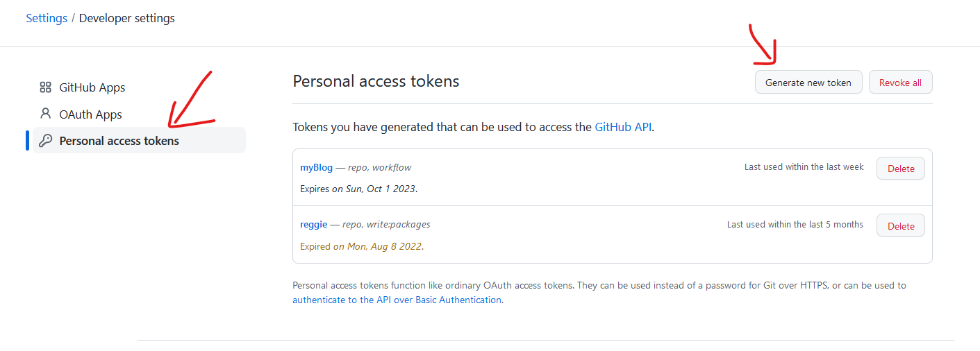Switch to the OAuth Apps section label

coord(90,114)
